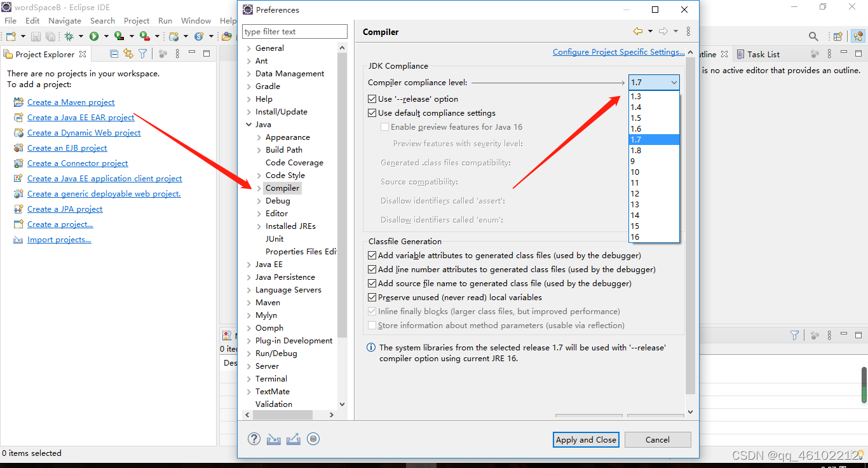Toggle Use '--release' option checkbox

(x=372, y=99)
